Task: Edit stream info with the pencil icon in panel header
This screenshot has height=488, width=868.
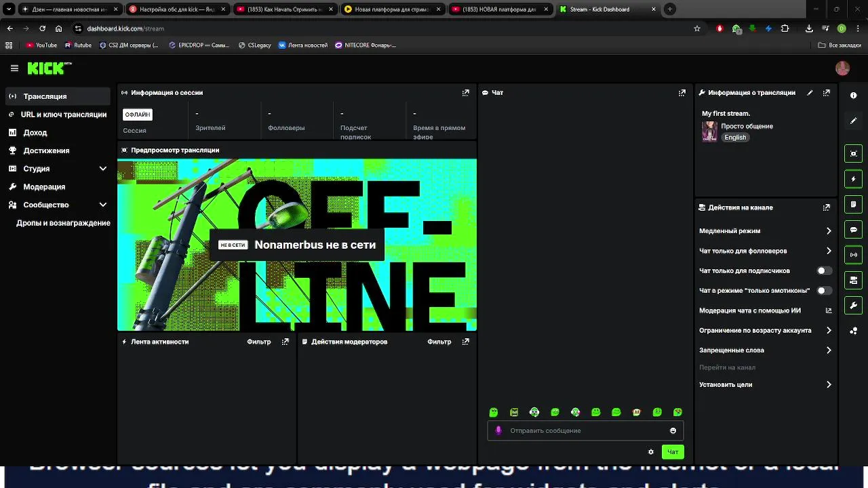Action: (810, 93)
